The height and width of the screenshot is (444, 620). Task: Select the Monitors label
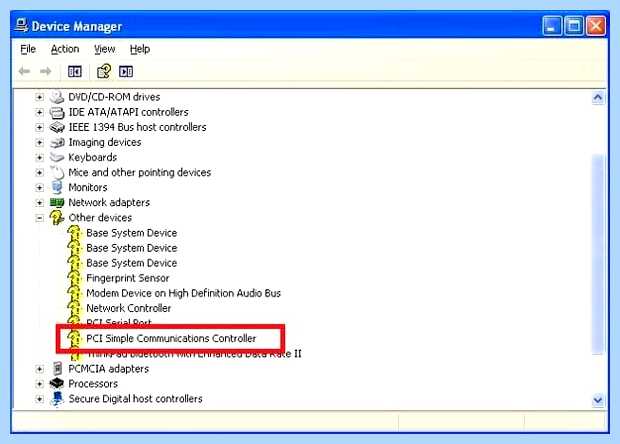tap(88, 187)
